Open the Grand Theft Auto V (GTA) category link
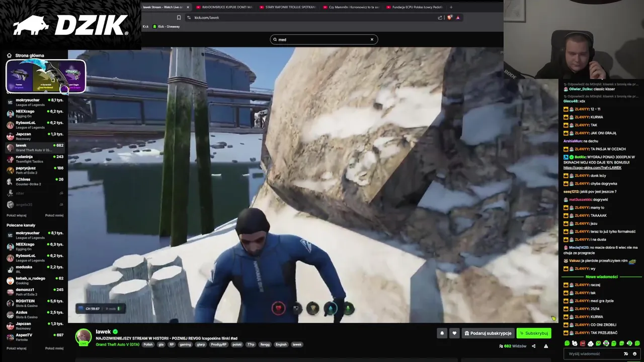The height and width of the screenshot is (362, 644). 117,344
